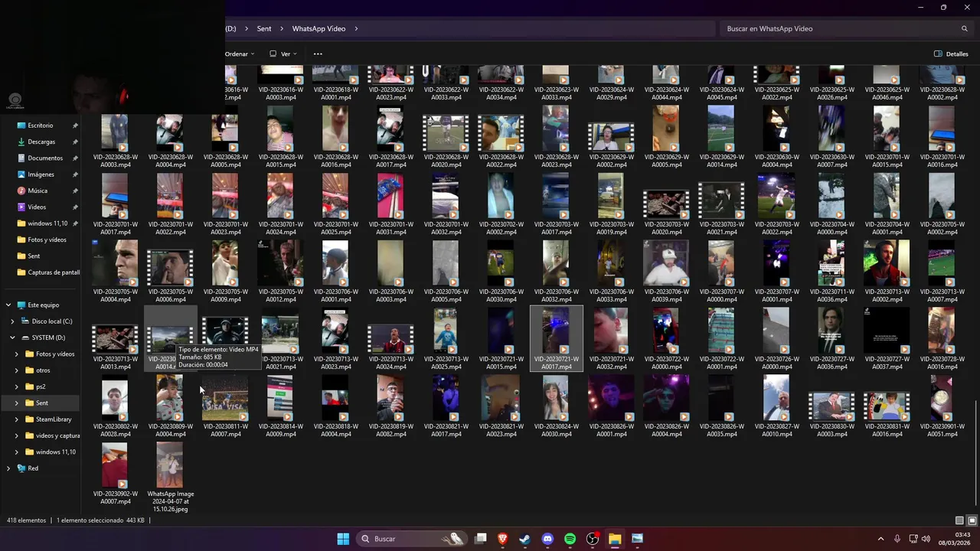Open pinned Capturas de pantalla folder

[48, 272]
